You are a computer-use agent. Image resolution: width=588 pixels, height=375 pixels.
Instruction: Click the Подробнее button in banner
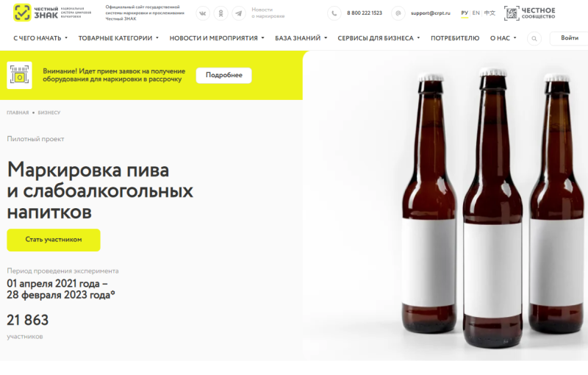pyautogui.click(x=223, y=75)
